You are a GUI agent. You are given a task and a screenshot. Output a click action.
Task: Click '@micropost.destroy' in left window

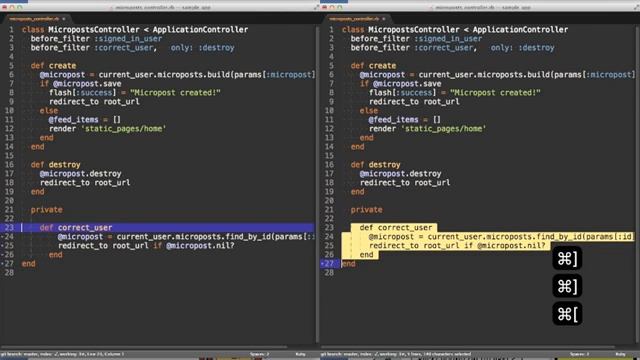(x=80, y=174)
